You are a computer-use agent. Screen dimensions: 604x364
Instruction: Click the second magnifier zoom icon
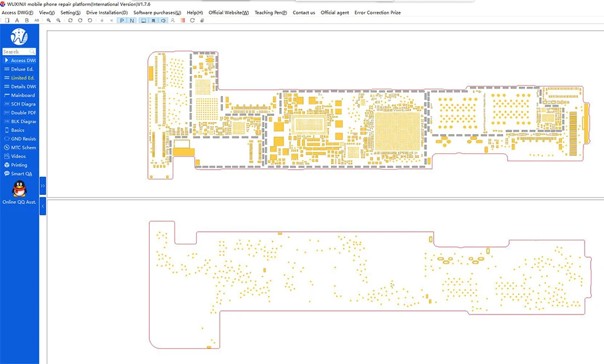pyautogui.click(x=59, y=21)
